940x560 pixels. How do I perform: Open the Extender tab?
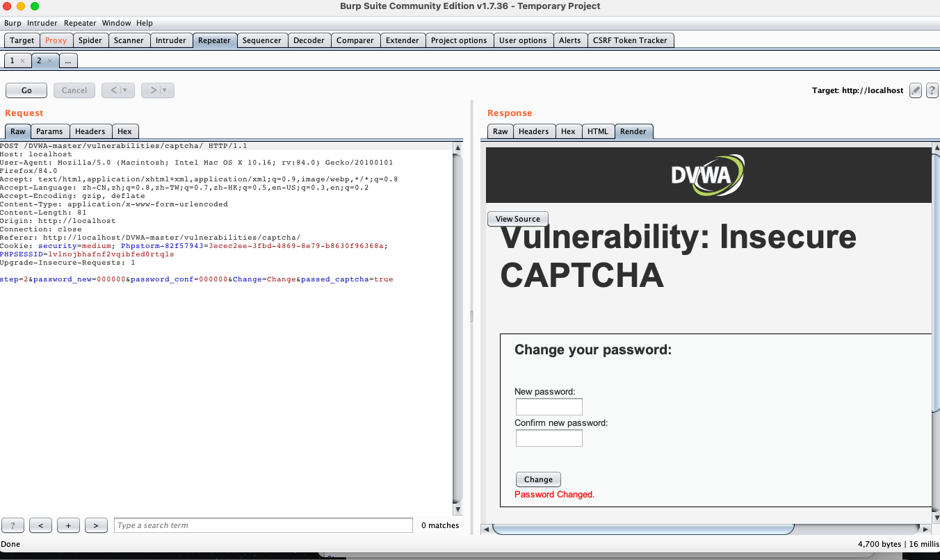click(403, 40)
